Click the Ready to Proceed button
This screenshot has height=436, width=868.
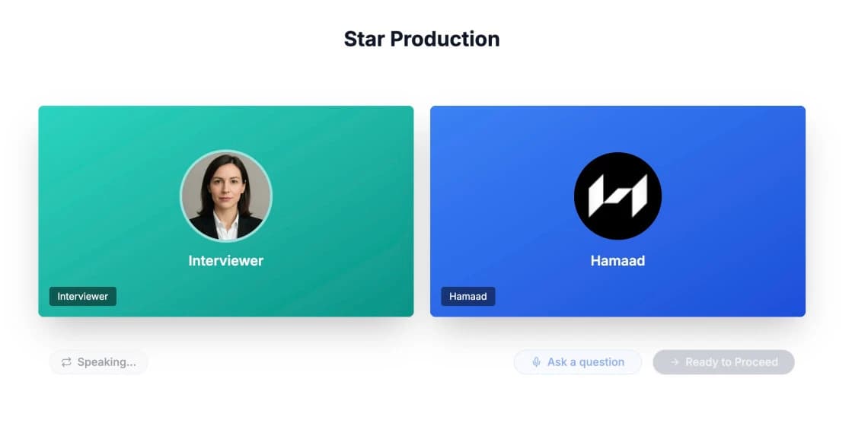724,362
